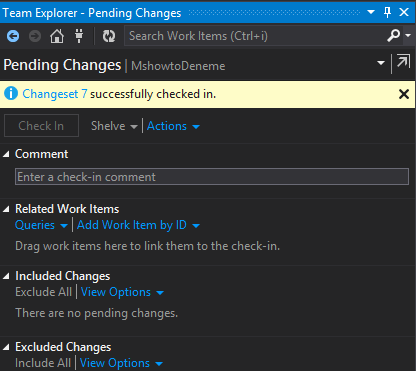Dismiss the Changeset 7 notification
Image resolution: width=416 pixels, height=371 pixels.
click(x=404, y=94)
